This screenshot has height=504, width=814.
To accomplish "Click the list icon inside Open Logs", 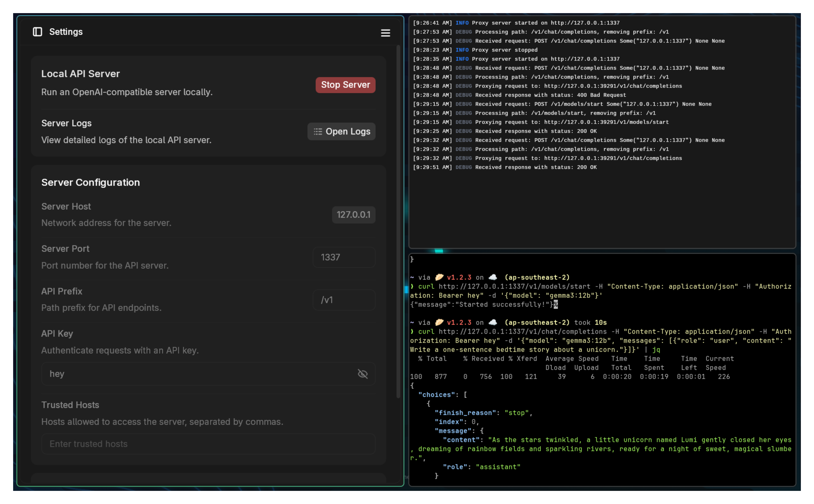I will [x=318, y=132].
